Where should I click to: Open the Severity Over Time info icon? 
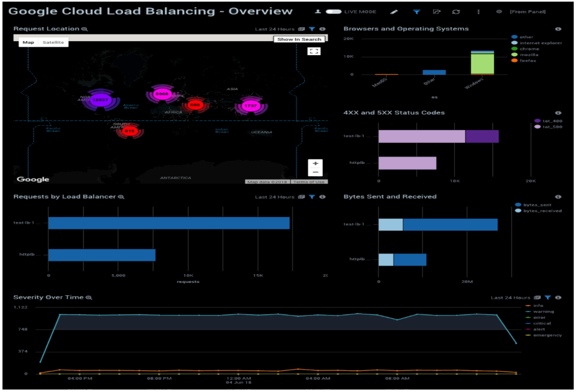click(558, 297)
